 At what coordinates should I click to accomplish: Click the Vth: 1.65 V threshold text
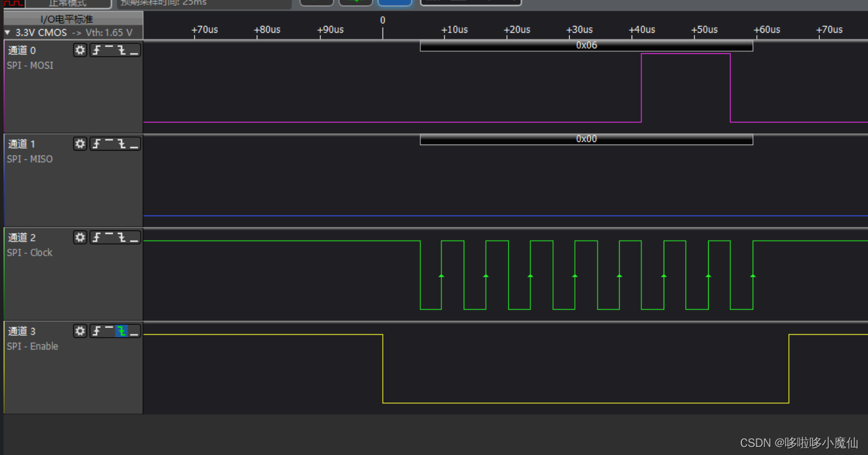click(x=109, y=32)
